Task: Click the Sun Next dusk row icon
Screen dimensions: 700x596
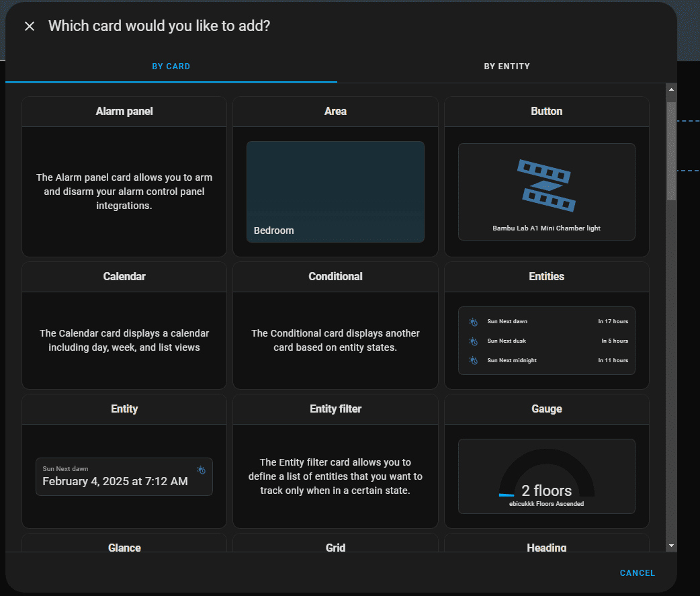Action: (x=473, y=341)
